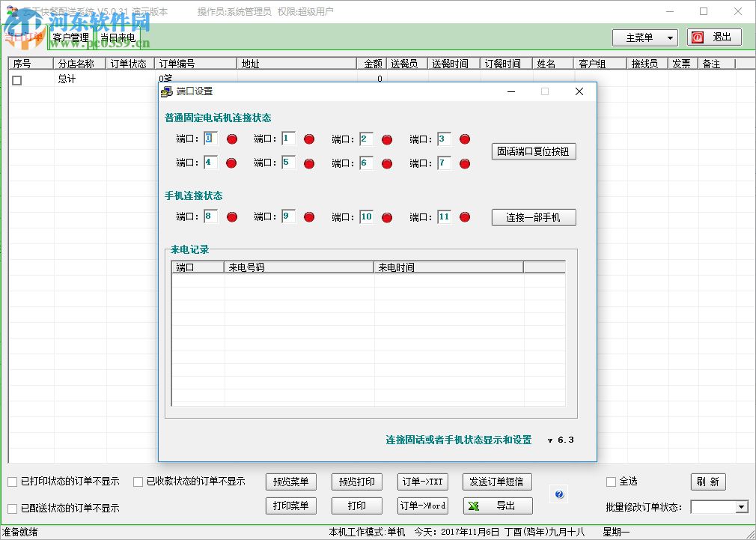Click the port 0 input field
The width and height of the screenshot is (756, 540).
pyautogui.click(x=210, y=139)
